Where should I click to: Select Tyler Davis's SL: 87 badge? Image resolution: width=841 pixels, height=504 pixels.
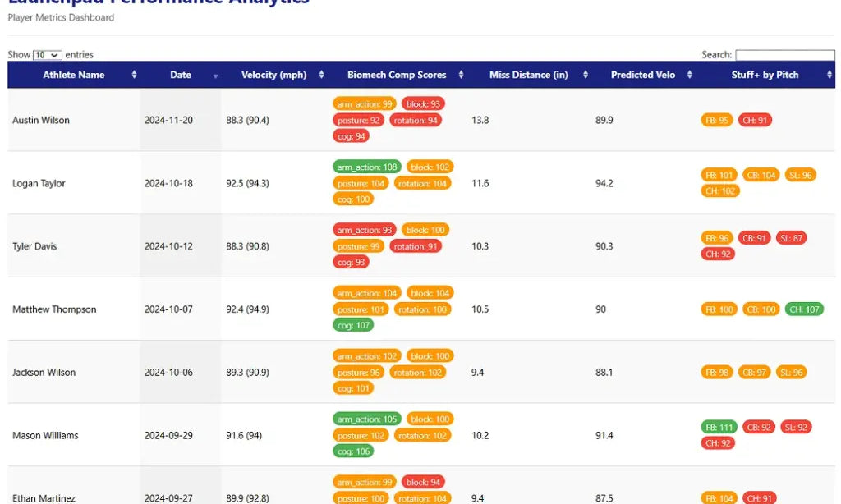(791, 238)
